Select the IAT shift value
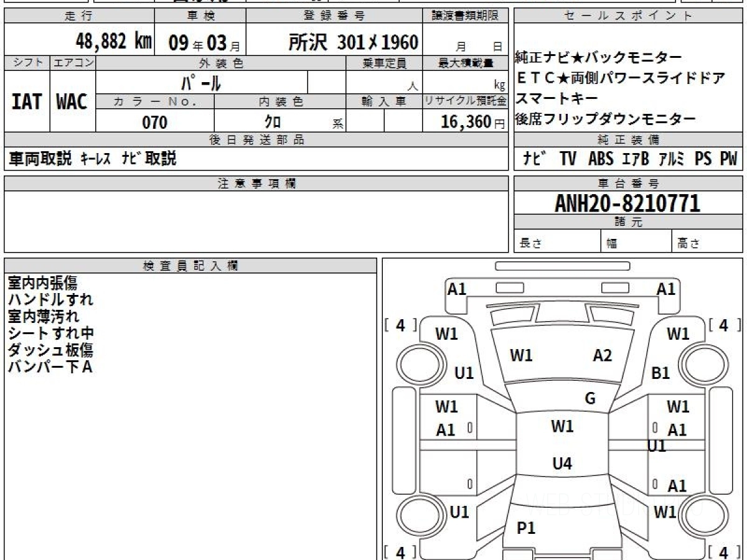747x560 pixels. pos(27,101)
